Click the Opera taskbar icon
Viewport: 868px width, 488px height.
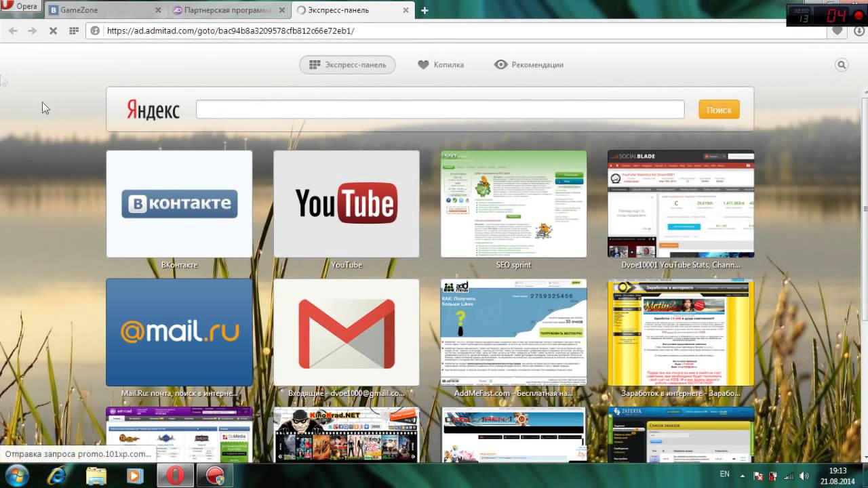(175, 476)
